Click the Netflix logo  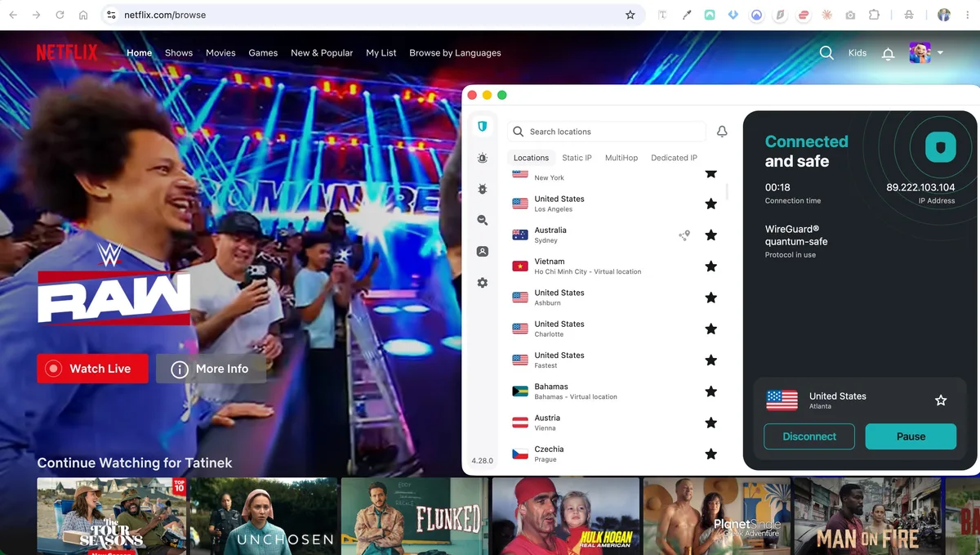pos(67,53)
